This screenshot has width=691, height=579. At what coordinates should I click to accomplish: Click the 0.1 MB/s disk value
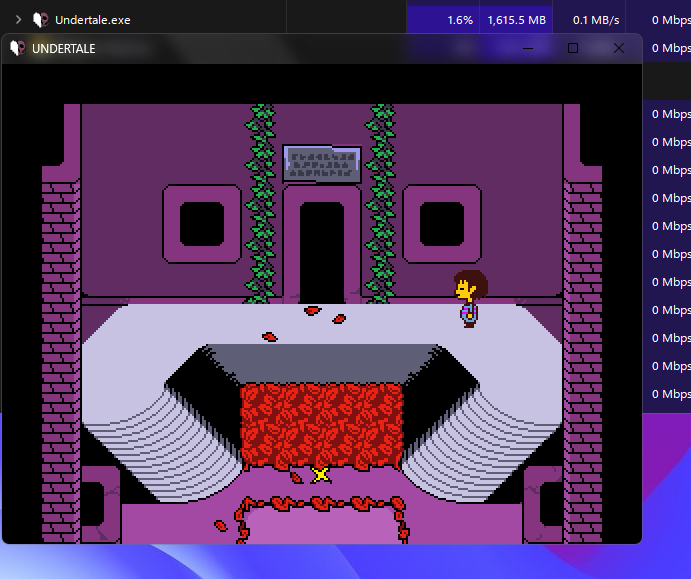(x=596, y=20)
